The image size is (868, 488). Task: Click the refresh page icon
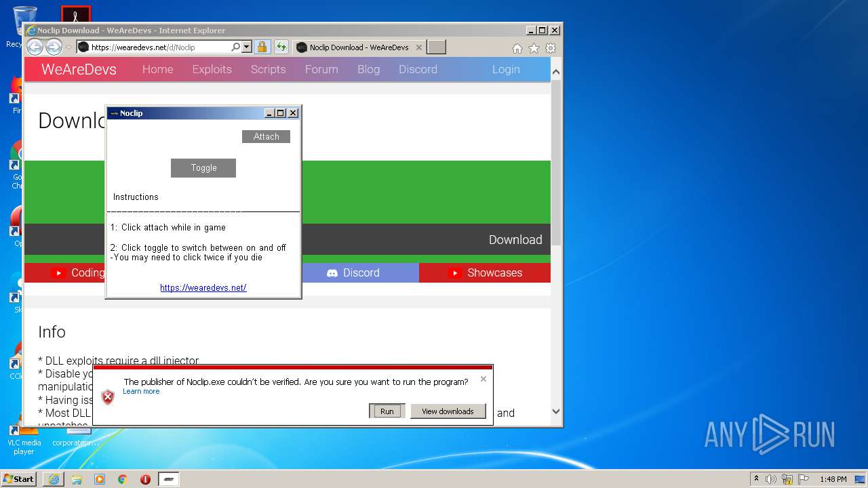pyautogui.click(x=281, y=47)
